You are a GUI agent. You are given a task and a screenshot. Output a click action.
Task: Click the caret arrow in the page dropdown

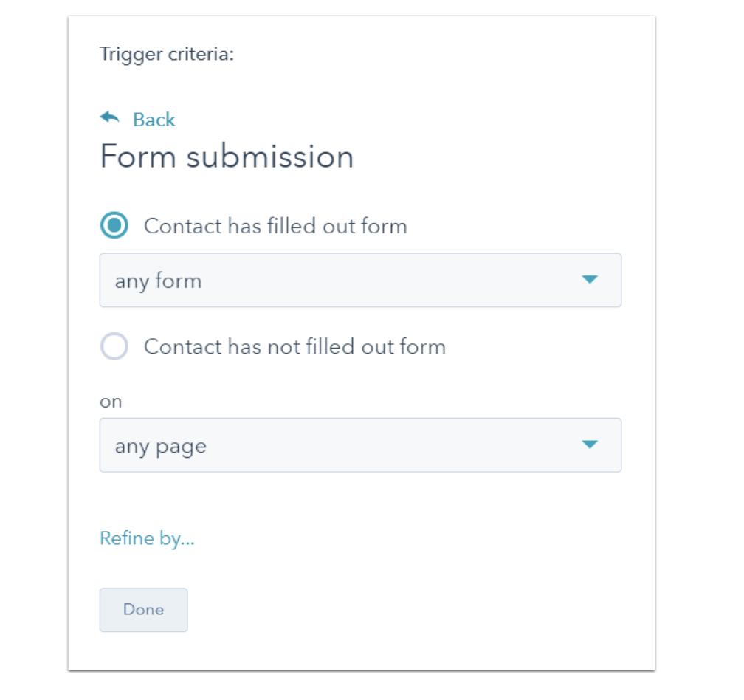coord(589,445)
